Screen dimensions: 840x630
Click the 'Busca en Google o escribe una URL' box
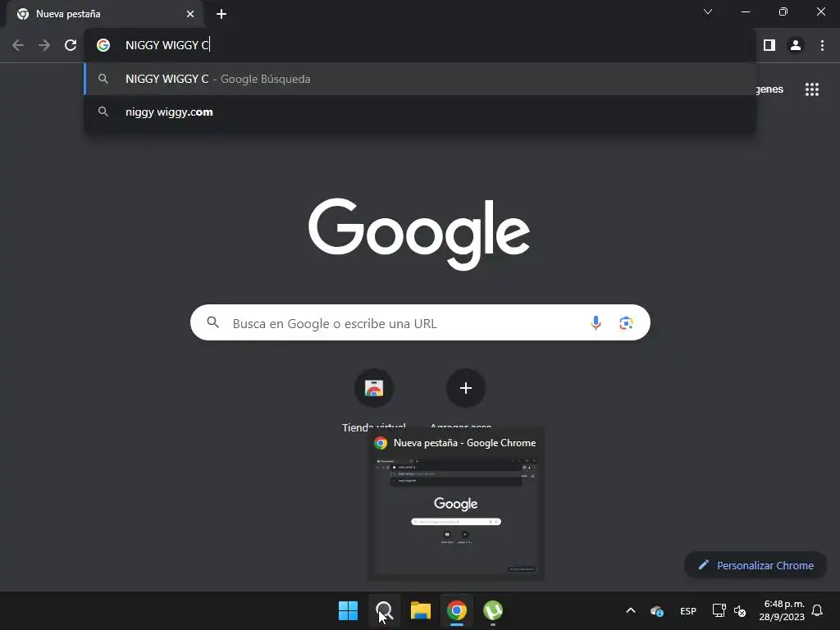pos(420,322)
